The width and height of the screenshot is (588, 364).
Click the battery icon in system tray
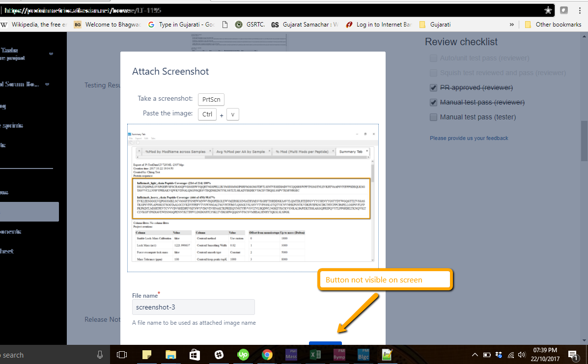[x=487, y=355]
